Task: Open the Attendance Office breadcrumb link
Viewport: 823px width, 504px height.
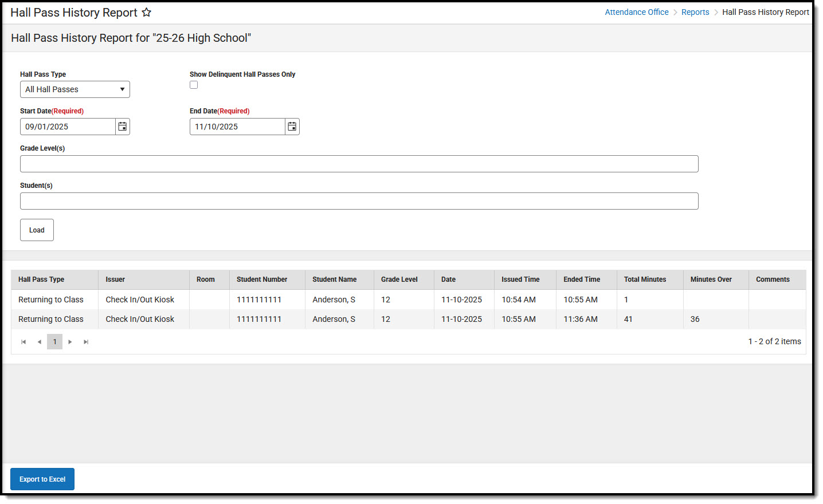Action: (x=636, y=11)
